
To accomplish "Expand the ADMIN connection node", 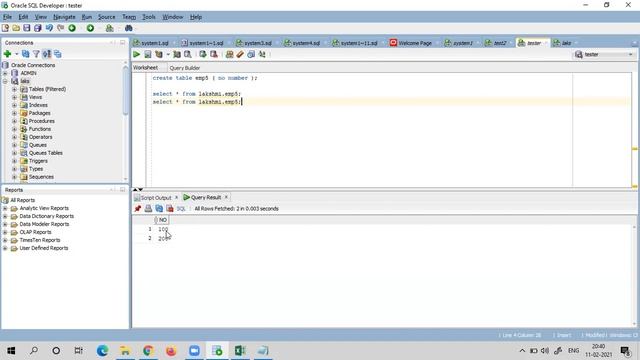I will click(x=5, y=73).
